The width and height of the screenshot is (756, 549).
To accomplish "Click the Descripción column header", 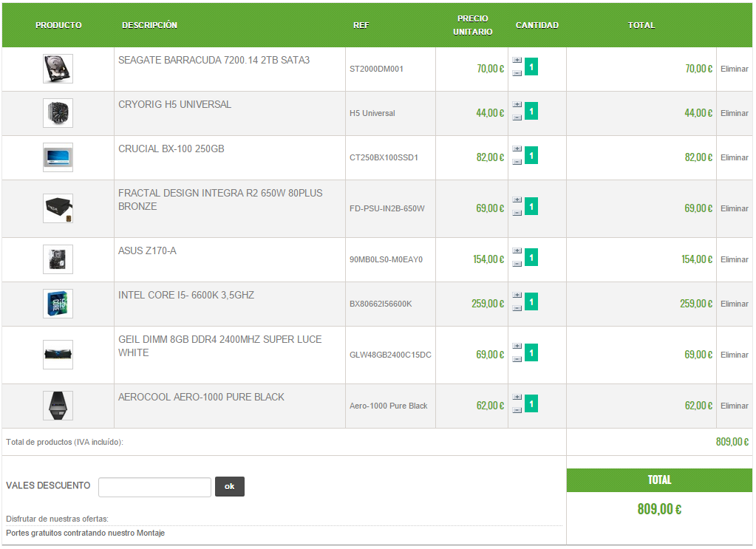I will click(x=149, y=26).
